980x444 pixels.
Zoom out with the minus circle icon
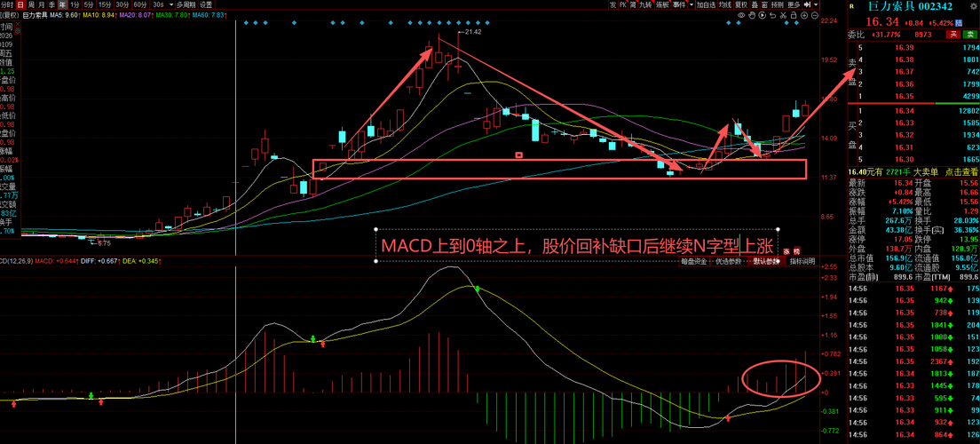[x=815, y=15]
